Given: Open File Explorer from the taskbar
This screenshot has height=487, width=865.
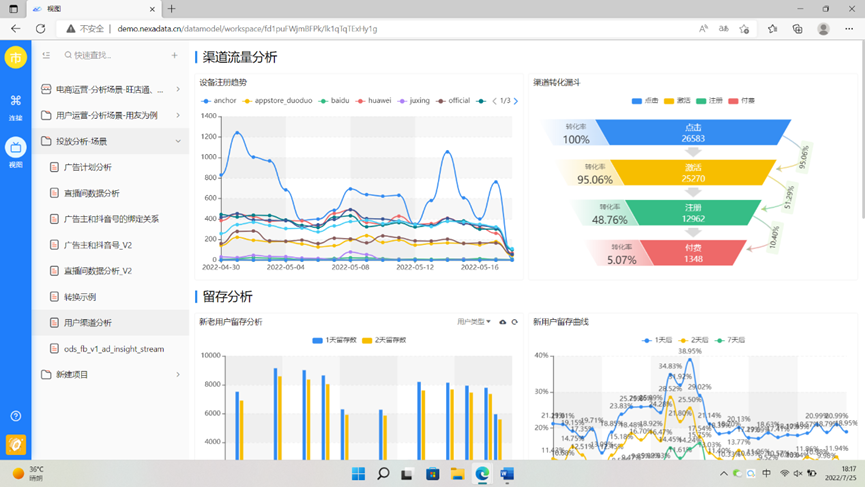Looking at the screenshot, I should [x=457, y=474].
